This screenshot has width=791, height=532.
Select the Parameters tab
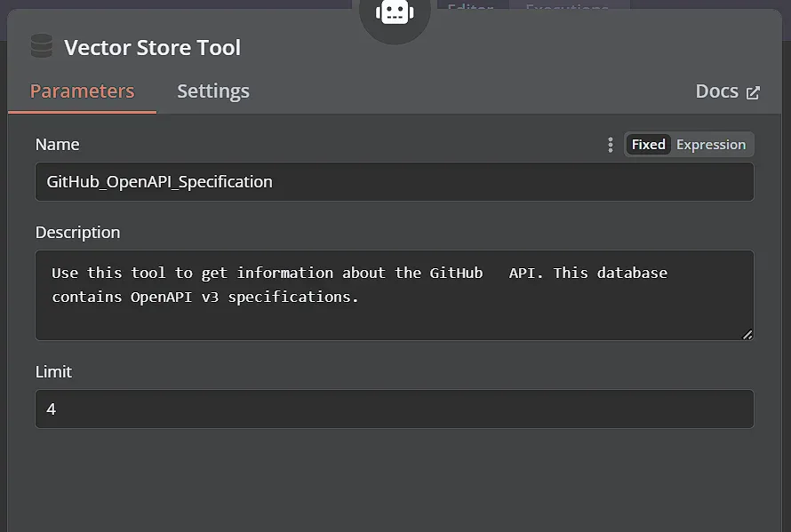tap(82, 91)
